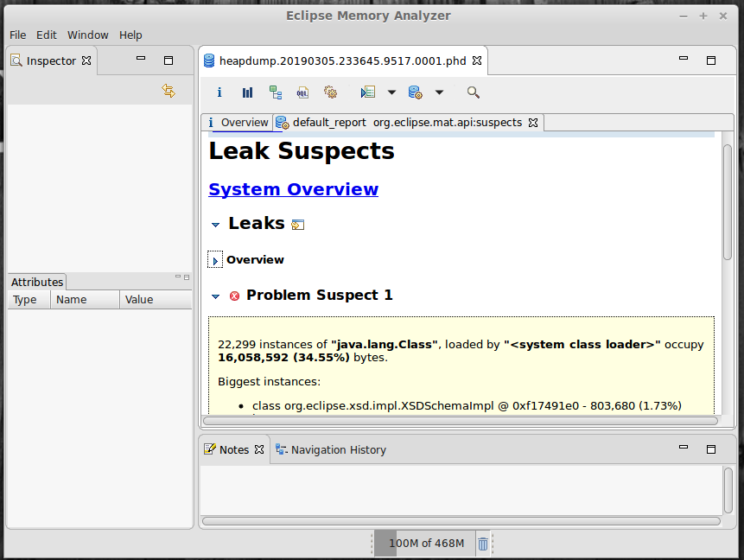The image size is (744, 560).
Task: Open the System Overview link
Action: click(x=294, y=189)
